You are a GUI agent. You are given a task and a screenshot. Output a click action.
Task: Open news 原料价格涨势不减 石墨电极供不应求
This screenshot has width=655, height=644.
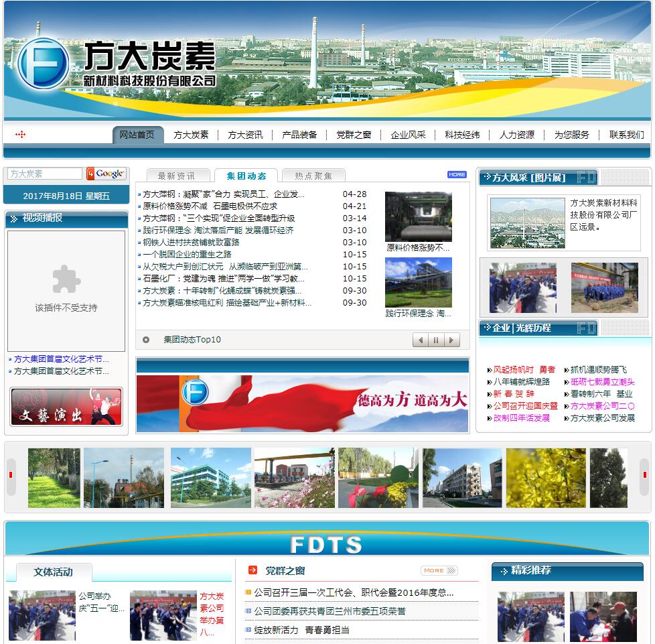pos(210,206)
